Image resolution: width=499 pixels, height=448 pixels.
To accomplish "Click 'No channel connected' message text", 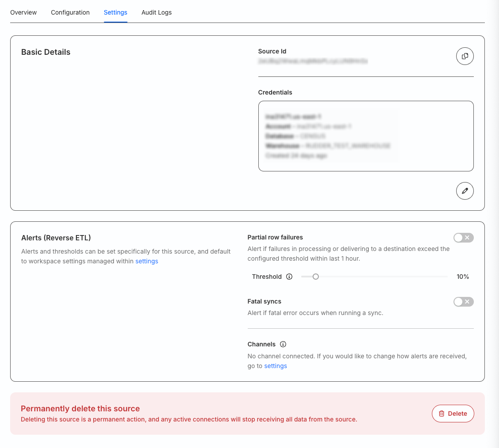I will (357, 361).
